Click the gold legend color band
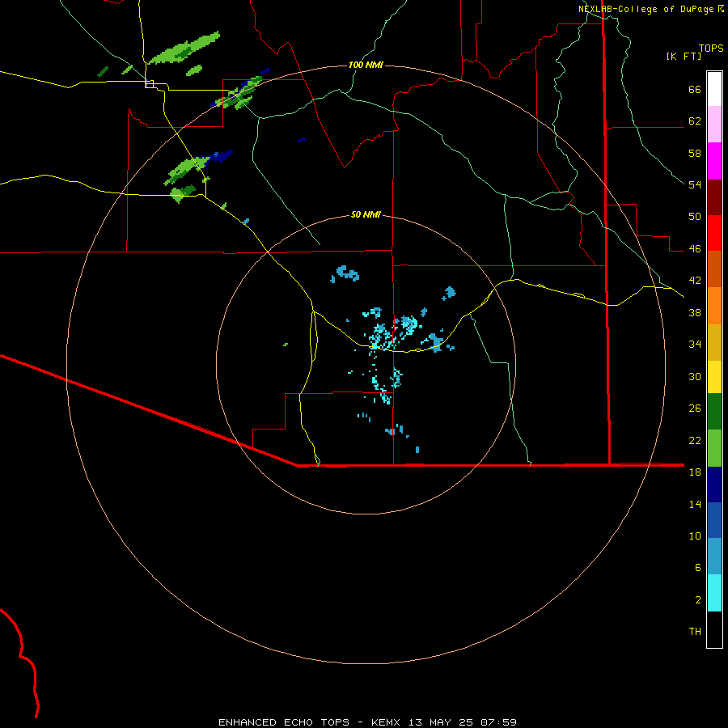Viewport: 728px width, 728px height. tap(714, 343)
